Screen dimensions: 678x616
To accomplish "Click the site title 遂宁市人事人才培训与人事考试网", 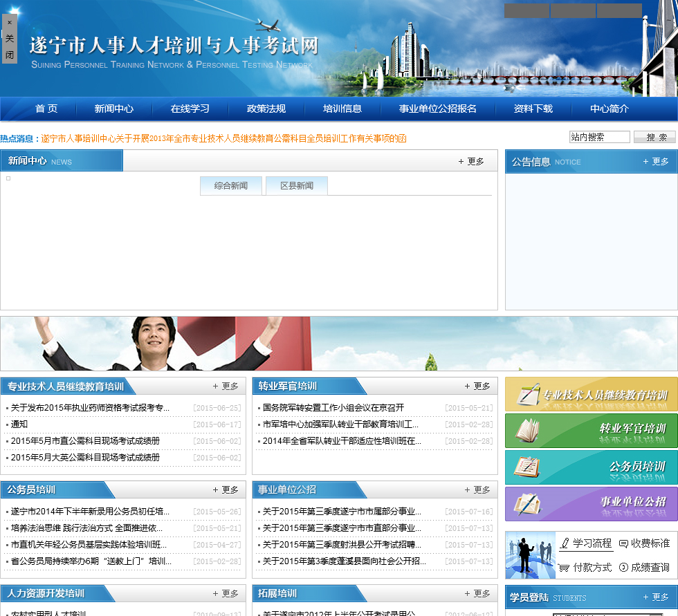I will pos(174,46).
